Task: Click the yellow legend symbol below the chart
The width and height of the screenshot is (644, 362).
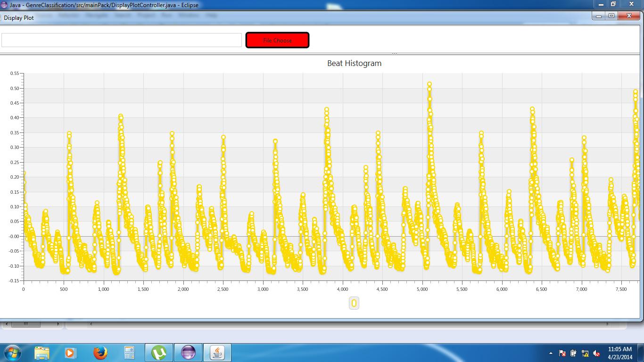Action: [354, 304]
